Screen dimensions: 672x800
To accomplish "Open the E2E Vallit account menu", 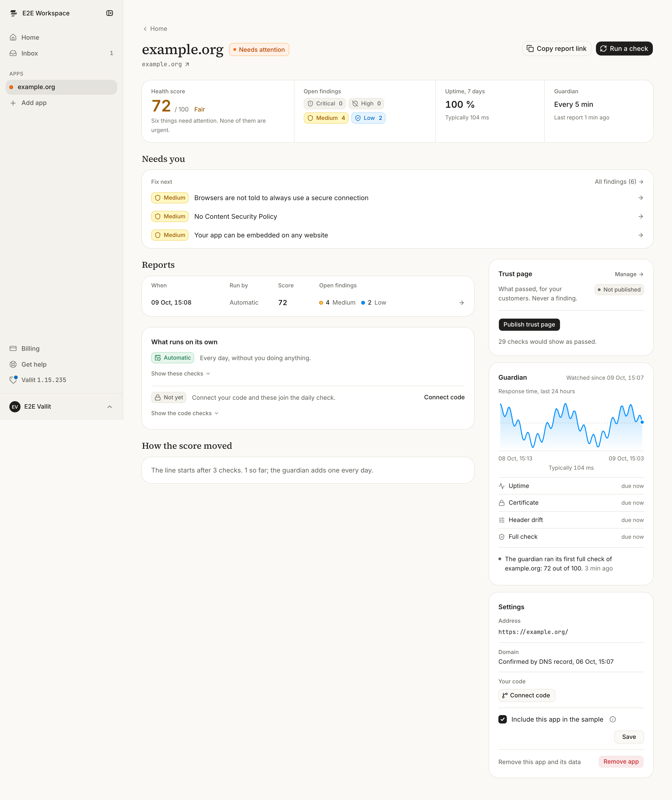I will [x=61, y=407].
